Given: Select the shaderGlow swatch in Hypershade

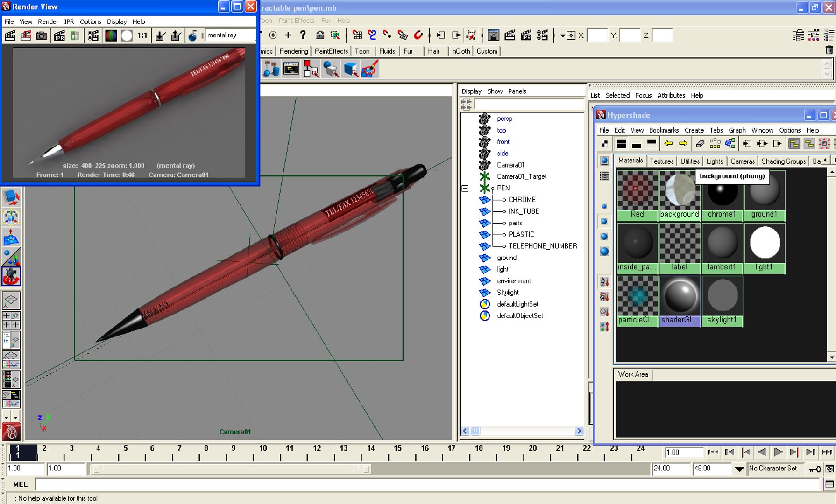Looking at the screenshot, I should pos(680,301).
